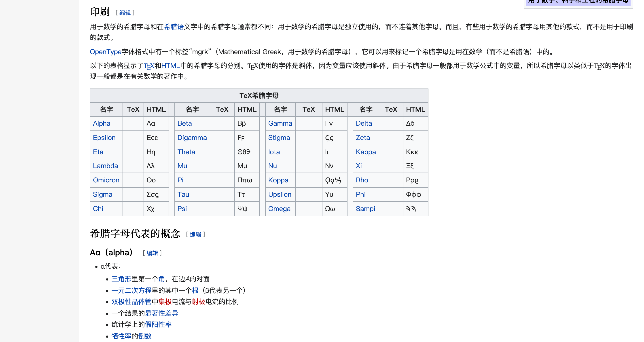Edit the 希腊字母代表的概念 section
This screenshot has height=342, width=644.
tap(195, 234)
